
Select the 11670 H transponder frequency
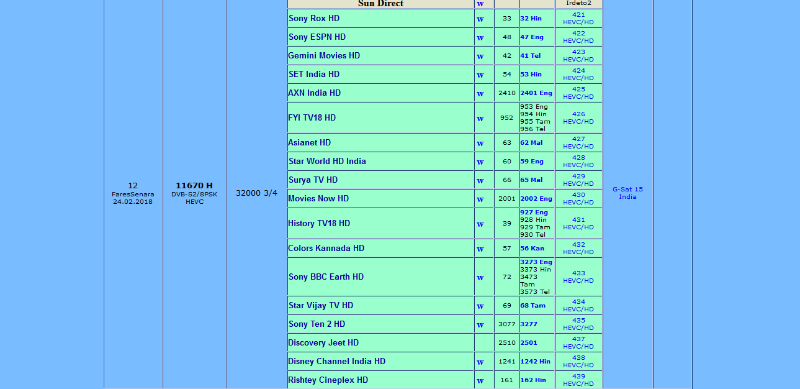pyautogui.click(x=194, y=185)
